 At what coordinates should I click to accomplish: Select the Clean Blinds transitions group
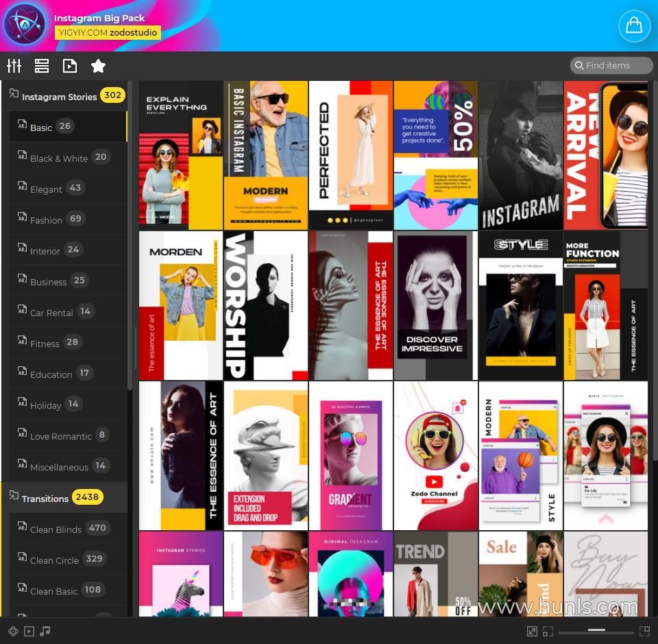pyautogui.click(x=56, y=529)
